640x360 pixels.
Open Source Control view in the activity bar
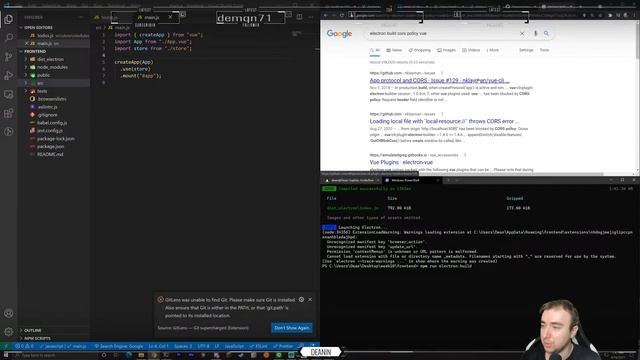(x=8, y=57)
